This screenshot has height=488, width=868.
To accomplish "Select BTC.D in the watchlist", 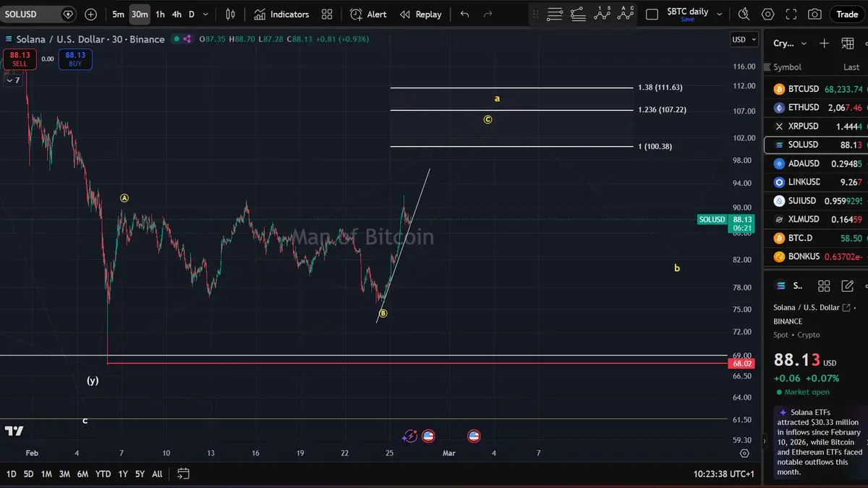I will point(816,238).
